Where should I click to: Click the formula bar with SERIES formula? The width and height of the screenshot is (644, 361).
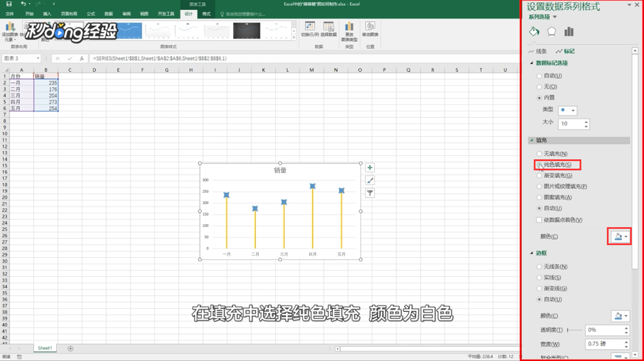click(304, 59)
